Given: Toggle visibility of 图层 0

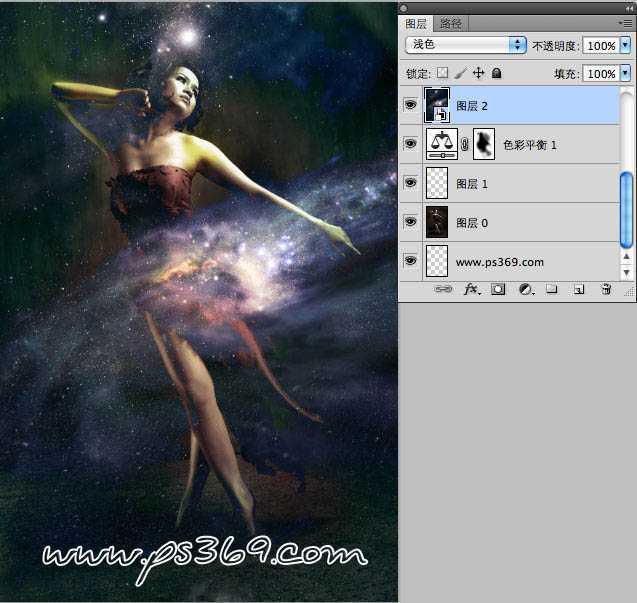Looking at the screenshot, I should click(x=410, y=221).
